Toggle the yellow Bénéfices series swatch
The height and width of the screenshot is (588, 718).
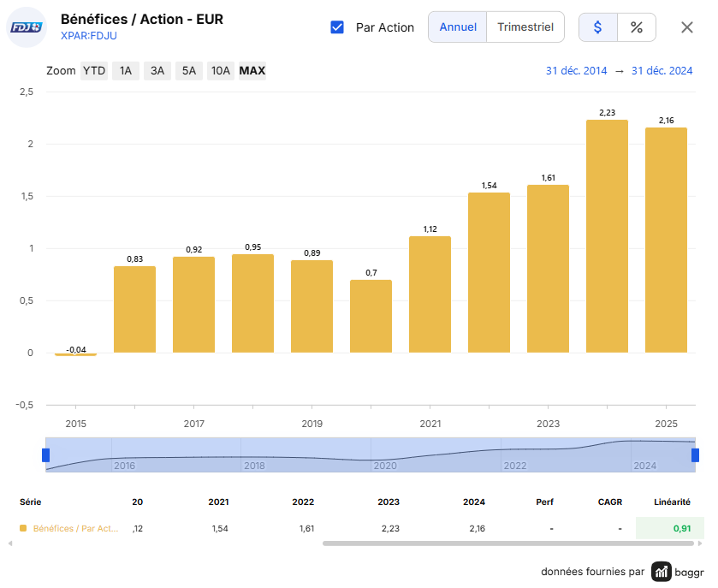point(23,528)
